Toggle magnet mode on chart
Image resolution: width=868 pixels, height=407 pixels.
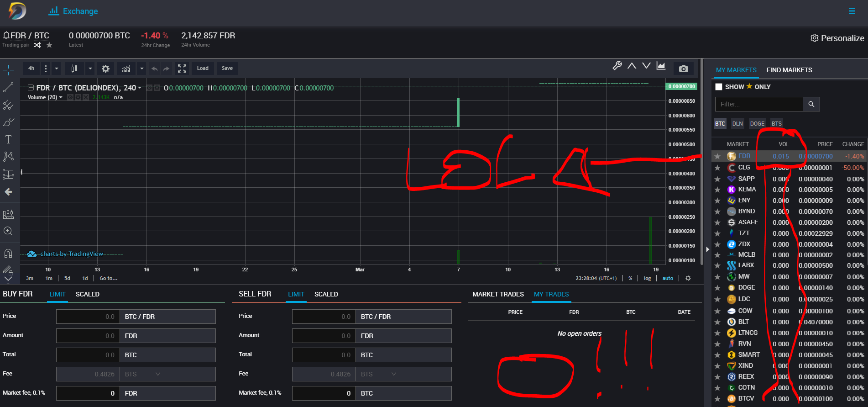point(8,253)
